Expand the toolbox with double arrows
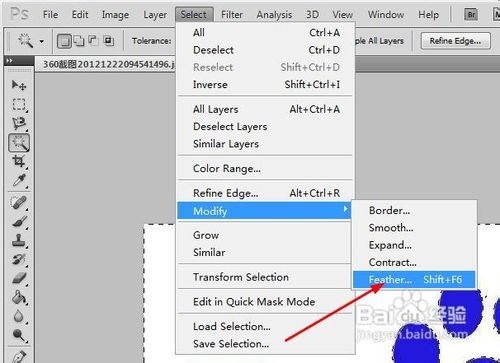 click(x=10, y=61)
